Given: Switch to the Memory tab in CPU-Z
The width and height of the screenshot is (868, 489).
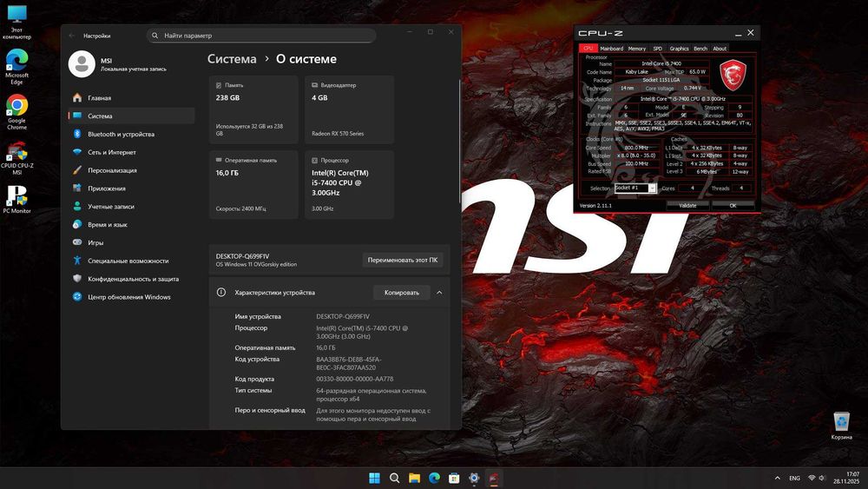Looking at the screenshot, I should coord(636,49).
